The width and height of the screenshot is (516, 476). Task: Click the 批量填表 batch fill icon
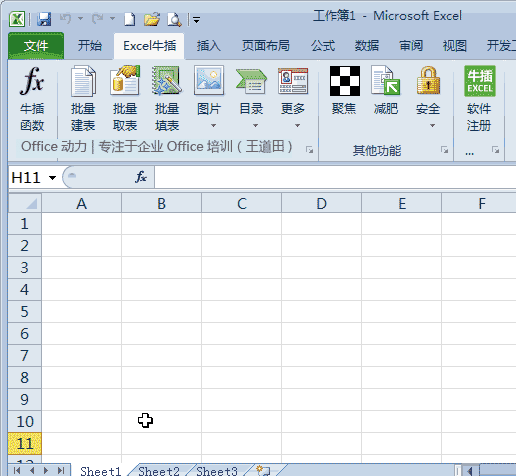pyautogui.click(x=167, y=99)
